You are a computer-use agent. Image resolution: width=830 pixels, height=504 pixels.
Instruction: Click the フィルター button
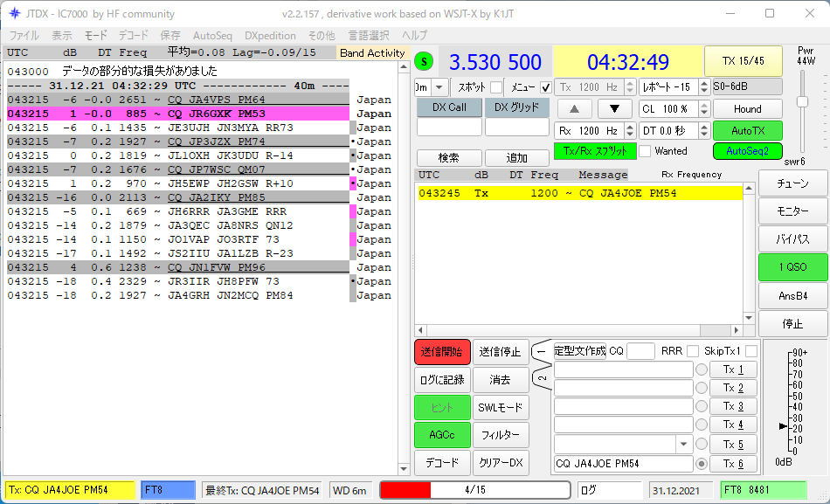pos(501,435)
